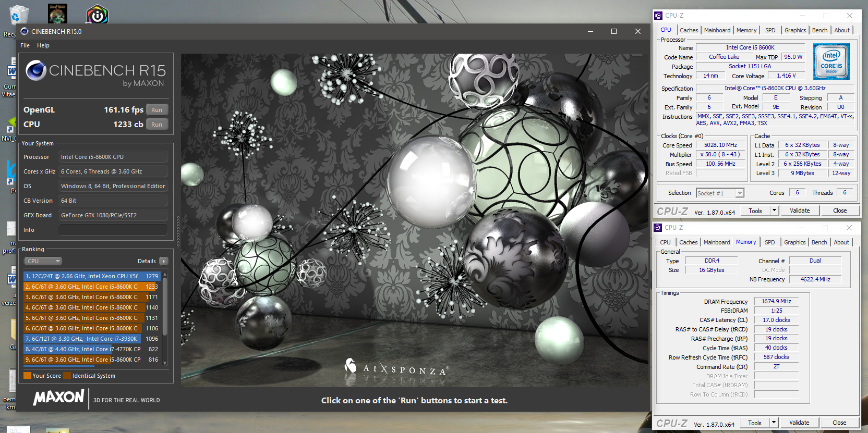Open About tab in lower CPU-Z
This screenshot has width=868, height=433.
[x=841, y=242]
